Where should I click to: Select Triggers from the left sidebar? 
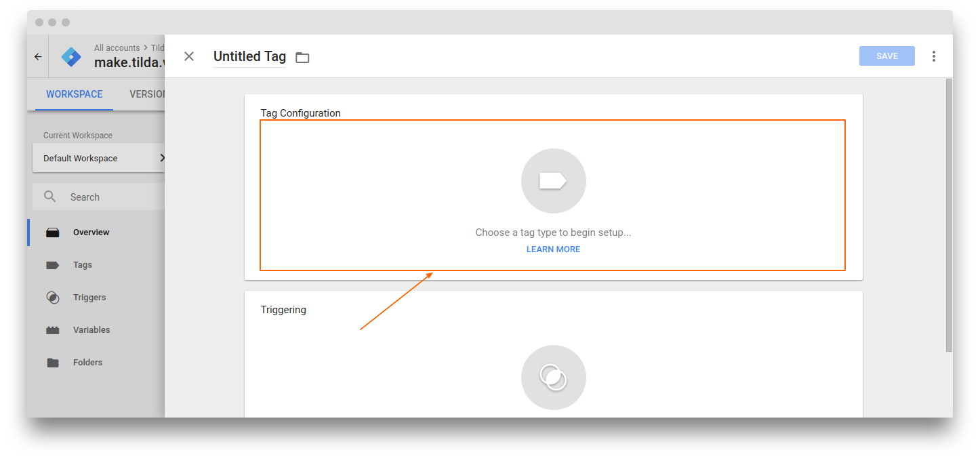click(89, 297)
